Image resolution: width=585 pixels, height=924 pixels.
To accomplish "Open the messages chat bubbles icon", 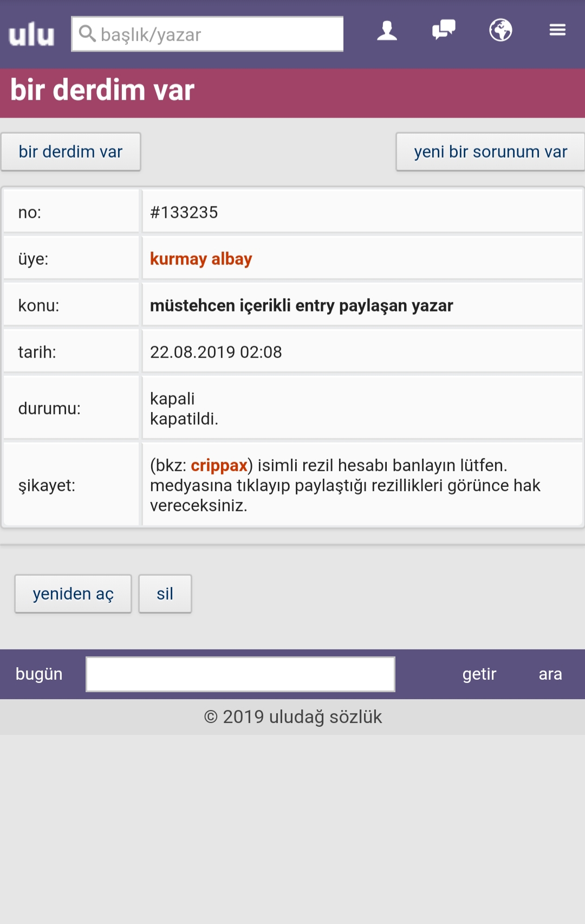I will point(444,30).
